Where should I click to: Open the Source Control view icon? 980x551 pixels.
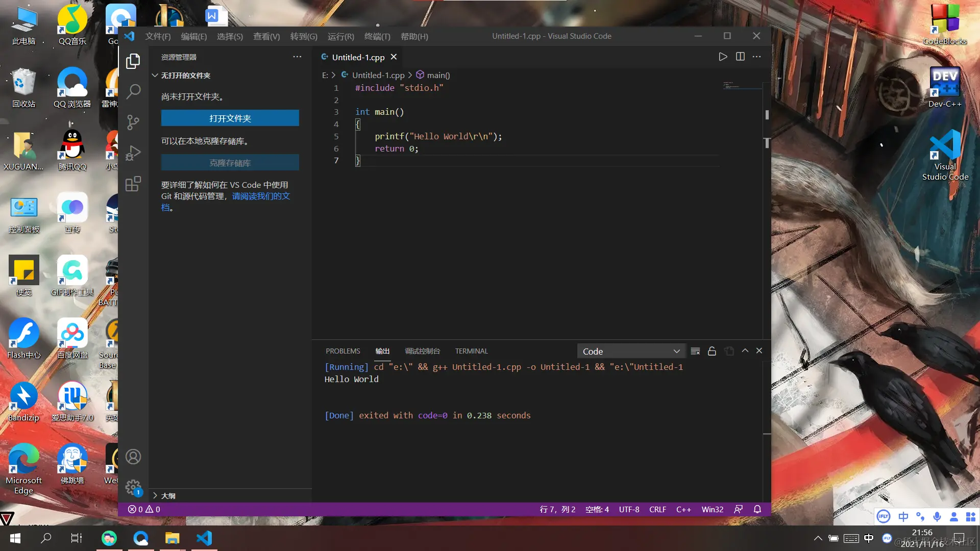[133, 122]
